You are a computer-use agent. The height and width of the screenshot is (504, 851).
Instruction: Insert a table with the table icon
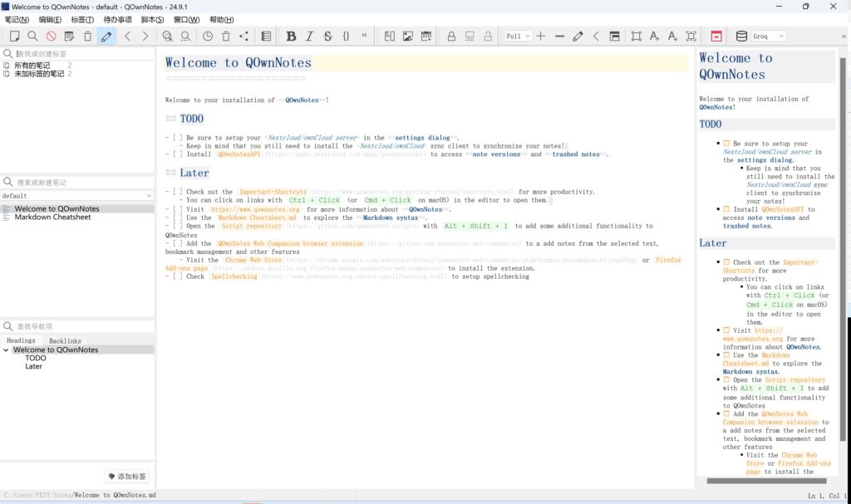(x=426, y=37)
